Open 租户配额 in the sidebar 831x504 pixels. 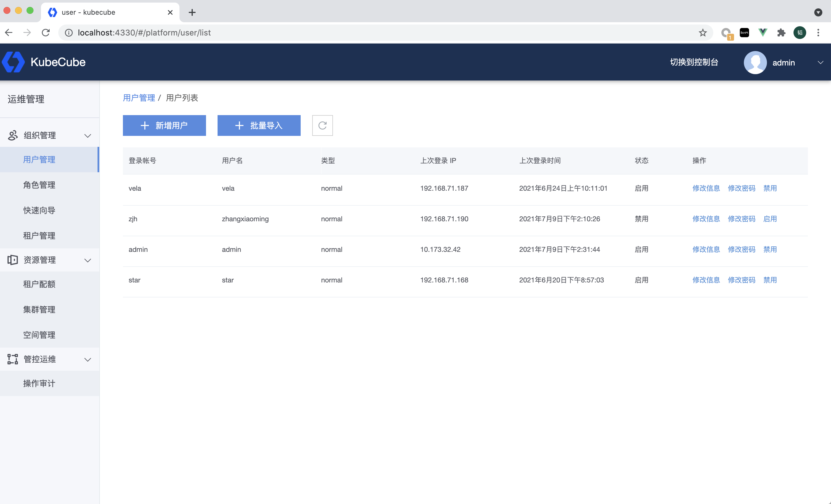[50, 284]
